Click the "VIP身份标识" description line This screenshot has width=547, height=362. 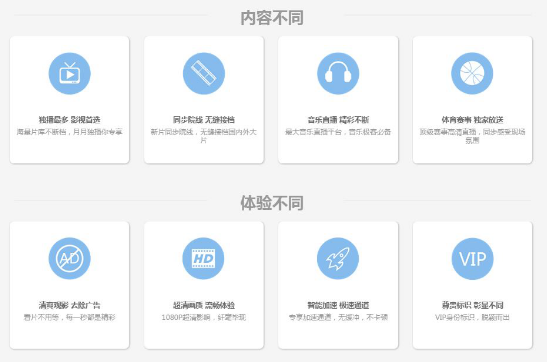[472, 317]
